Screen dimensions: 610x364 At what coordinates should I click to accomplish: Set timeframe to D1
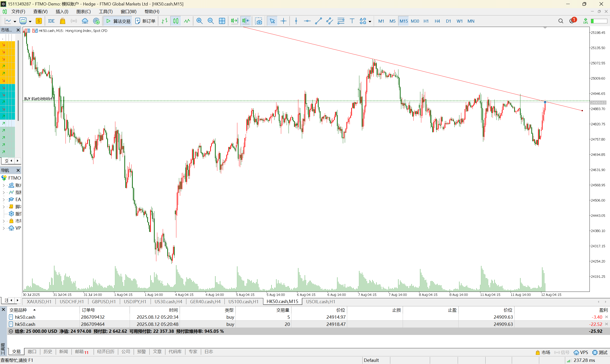point(448,21)
